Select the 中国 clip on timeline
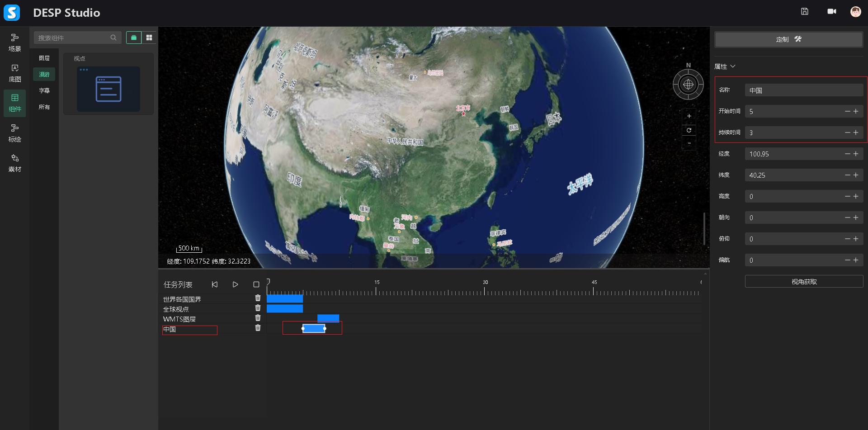This screenshot has height=430, width=868. 314,329
